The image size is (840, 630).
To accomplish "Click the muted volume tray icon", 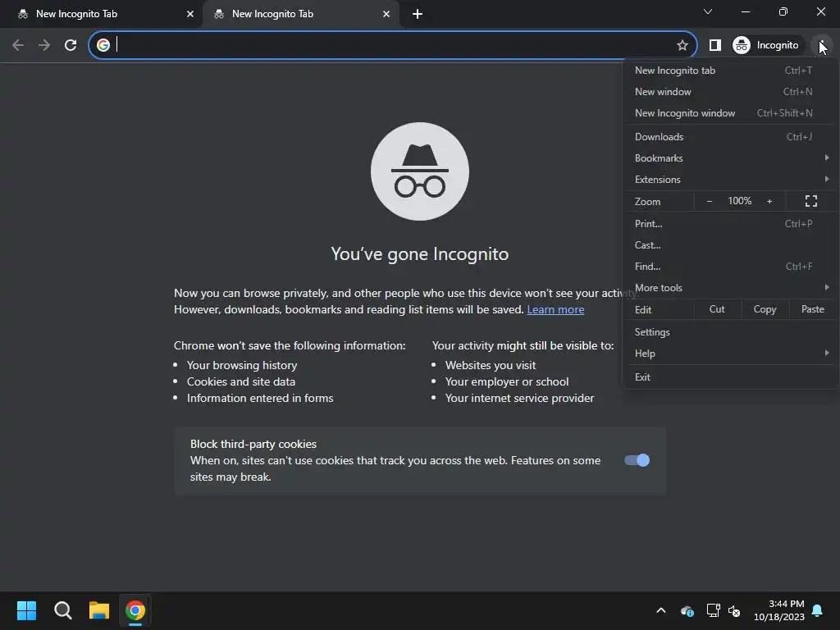I will pos(734,610).
